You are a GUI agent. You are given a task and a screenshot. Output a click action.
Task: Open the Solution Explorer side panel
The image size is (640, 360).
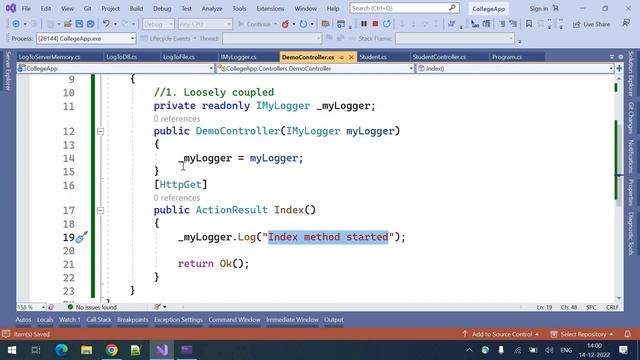[x=631, y=74]
